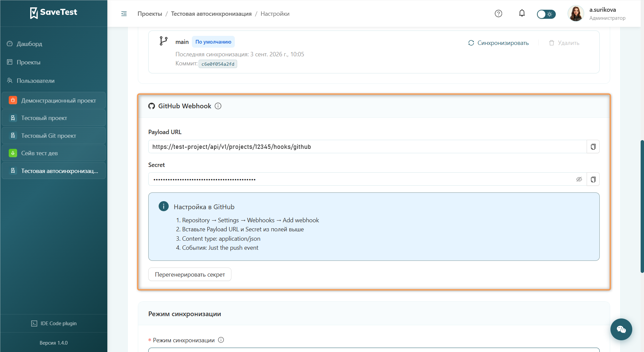644x352 pixels.
Task: Focus the Payload URL field
Action: click(367, 147)
